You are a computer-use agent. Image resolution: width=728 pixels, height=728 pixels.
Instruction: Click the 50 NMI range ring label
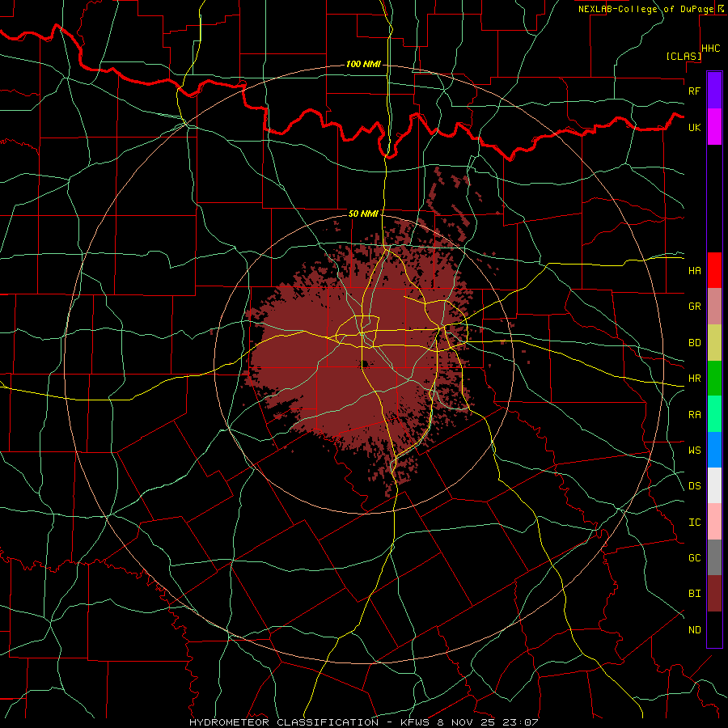point(363,214)
